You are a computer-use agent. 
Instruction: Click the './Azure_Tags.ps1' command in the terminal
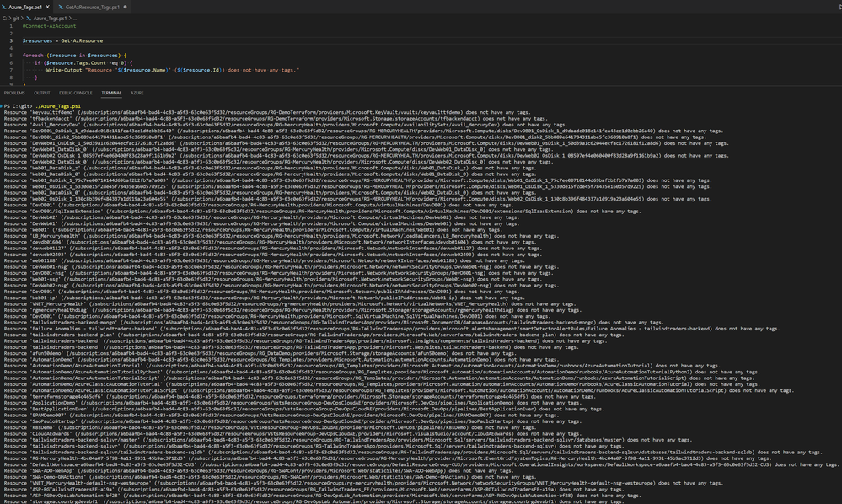click(58, 106)
